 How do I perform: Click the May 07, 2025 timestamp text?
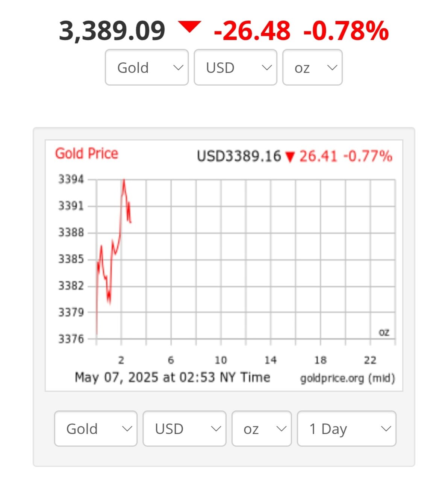tap(172, 377)
